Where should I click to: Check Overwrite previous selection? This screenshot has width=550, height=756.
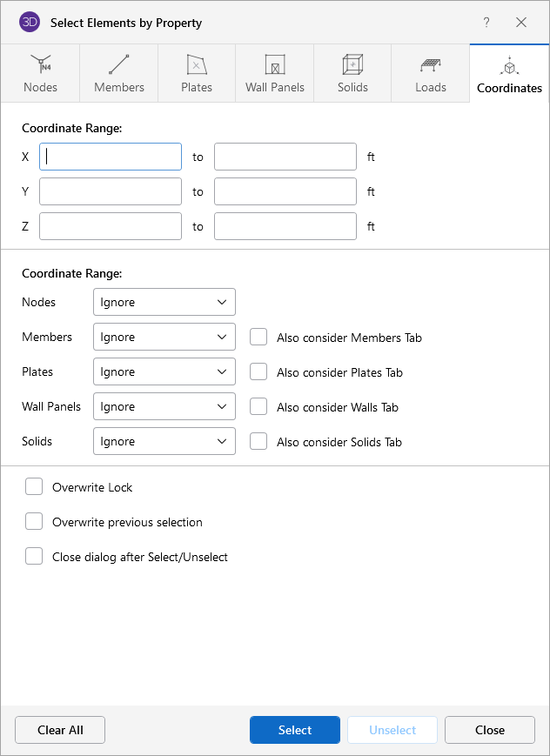[34, 522]
